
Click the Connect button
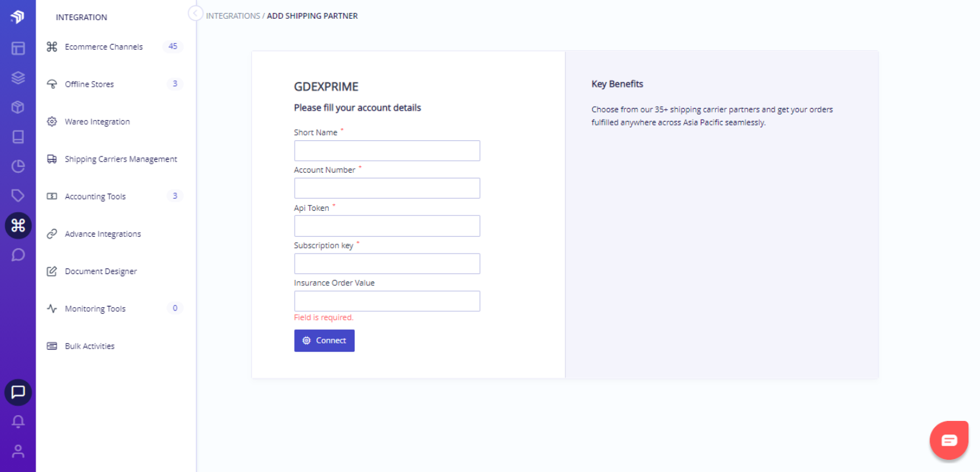point(324,341)
